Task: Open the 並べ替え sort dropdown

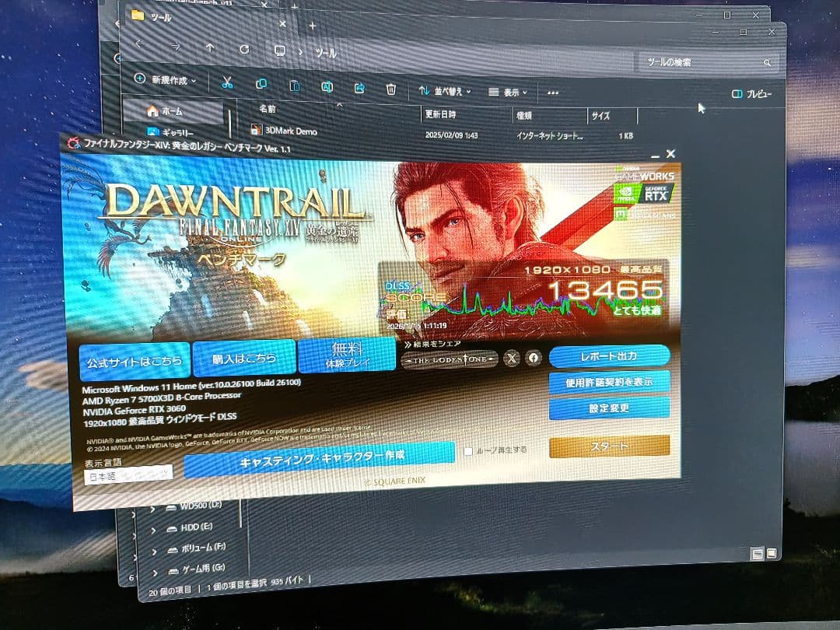Action: pos(445,91)
